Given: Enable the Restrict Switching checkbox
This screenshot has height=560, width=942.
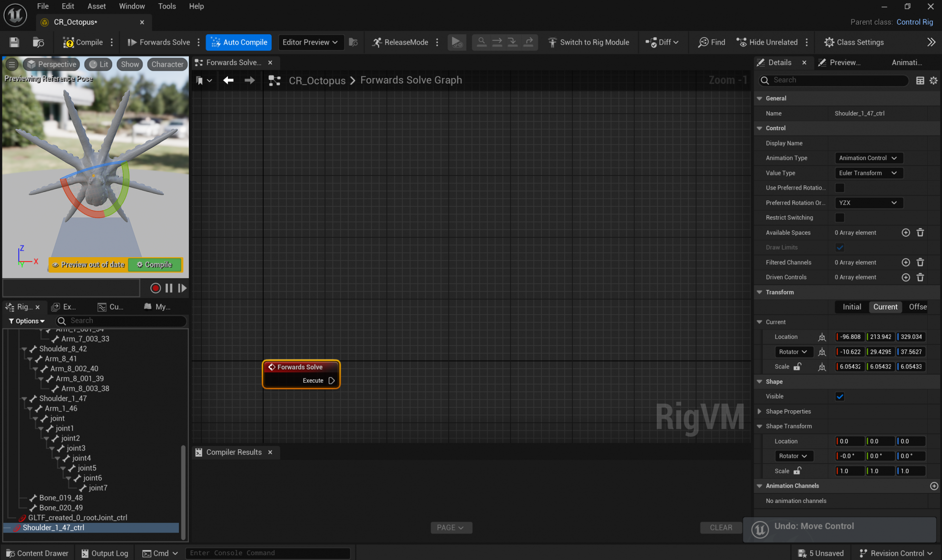Looking at the screenshot, I should click(x=840, y=218).
